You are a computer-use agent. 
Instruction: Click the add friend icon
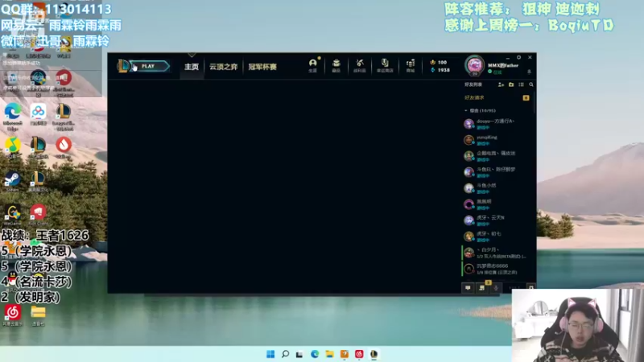[x=501, y=84]
